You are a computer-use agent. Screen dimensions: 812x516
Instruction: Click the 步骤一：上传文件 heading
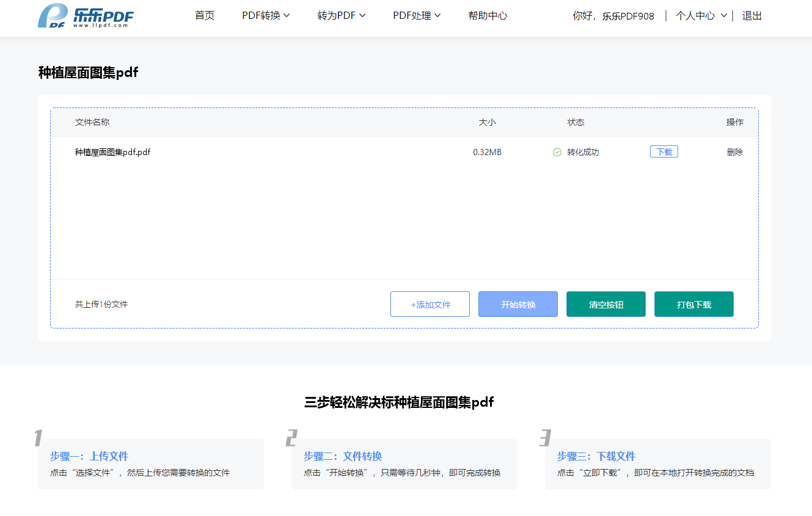[89, 456]
